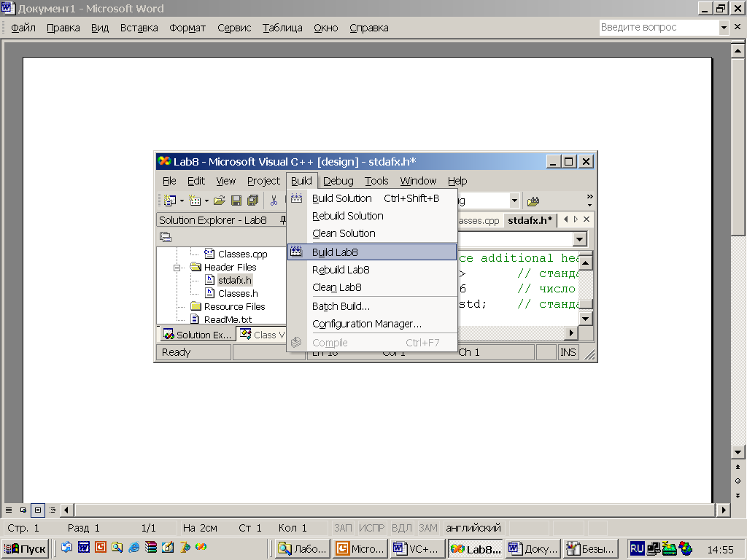
Task: Open dropdown next to New Project icon
Action: (x=182, y=201)
